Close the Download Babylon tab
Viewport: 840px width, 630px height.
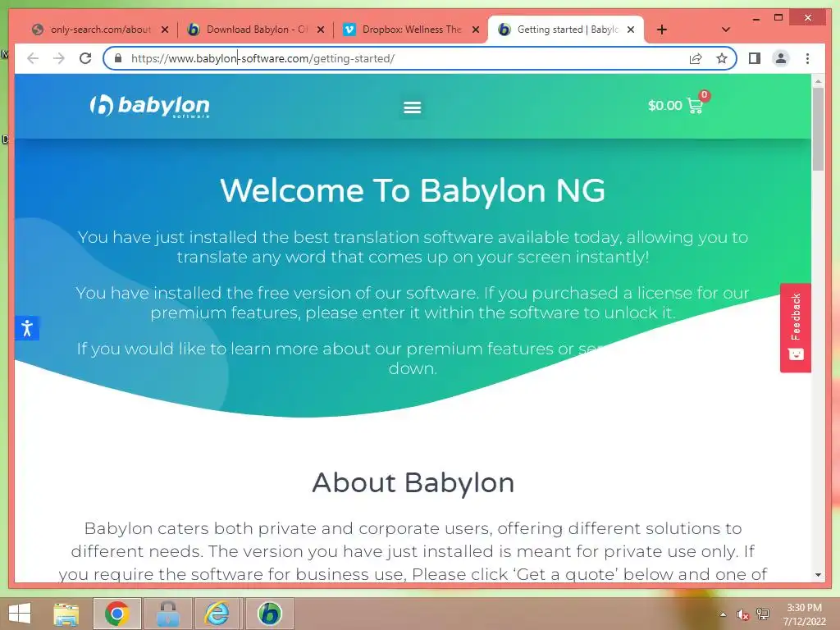321,30
